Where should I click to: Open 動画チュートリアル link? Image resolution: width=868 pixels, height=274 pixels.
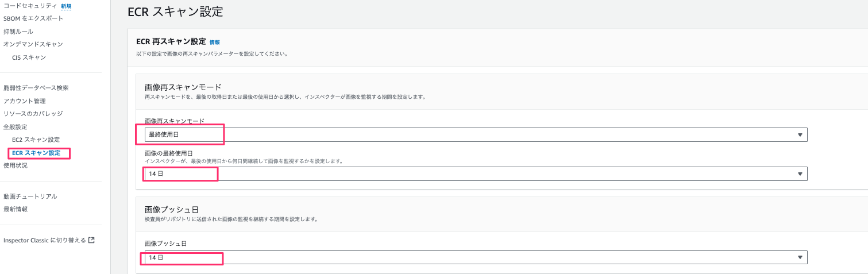click(30, 196)
